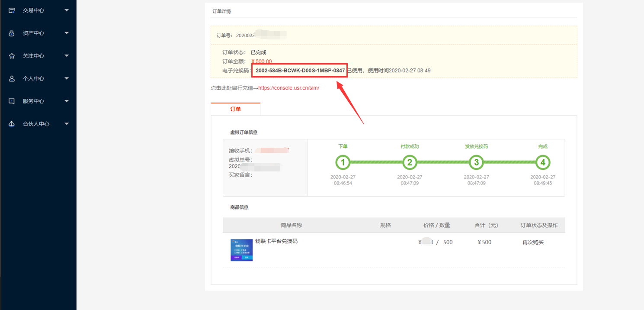Screen dimensions: 644x310
Task: Click step 4 完成 circle
Action: [x=543, y=163]
